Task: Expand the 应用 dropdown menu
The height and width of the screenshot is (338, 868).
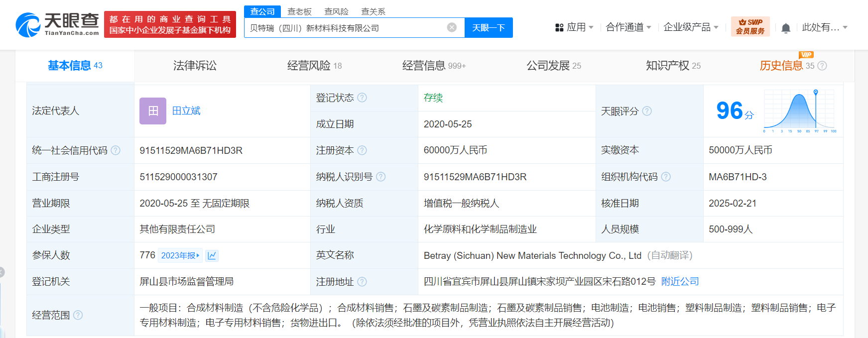Action: (574, 27)
